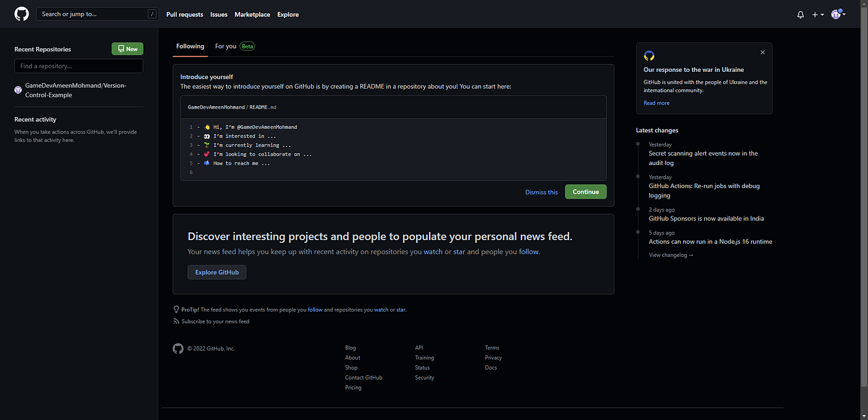Focus the Find a repository field
868x420 pixels.
click(x=79, y=66)
